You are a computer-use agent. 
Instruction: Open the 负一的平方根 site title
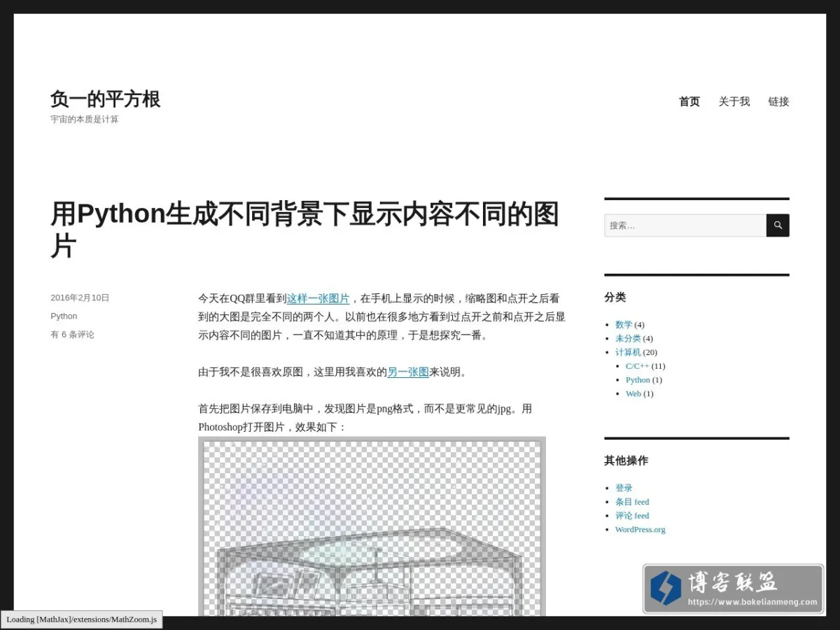pyautogui.click(x=106, y=99)
